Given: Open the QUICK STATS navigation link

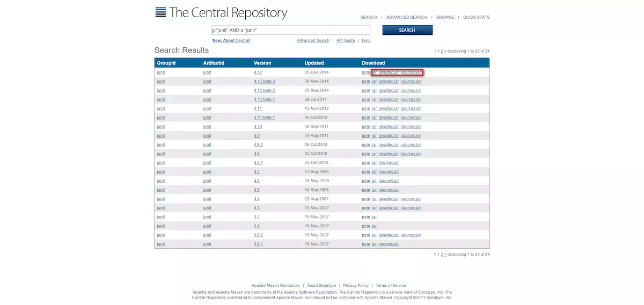Looking at the screenshot, I should click(x=477, y=17).
